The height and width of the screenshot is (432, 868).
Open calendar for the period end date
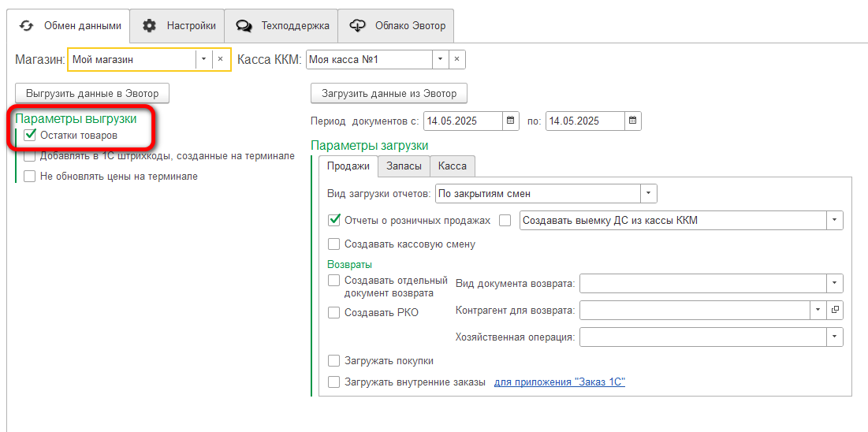(633, 121)
